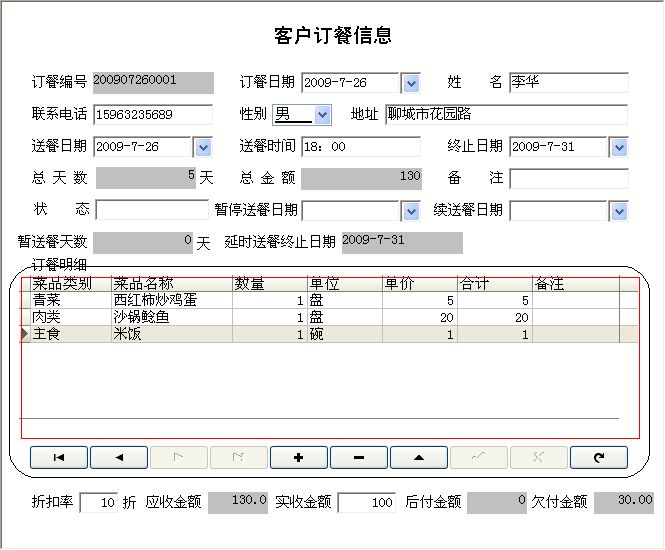The height and width of the screenshot is (550, 665).
Task: Click the 后付金额 field showing 0
Action: tap(497, 503)
